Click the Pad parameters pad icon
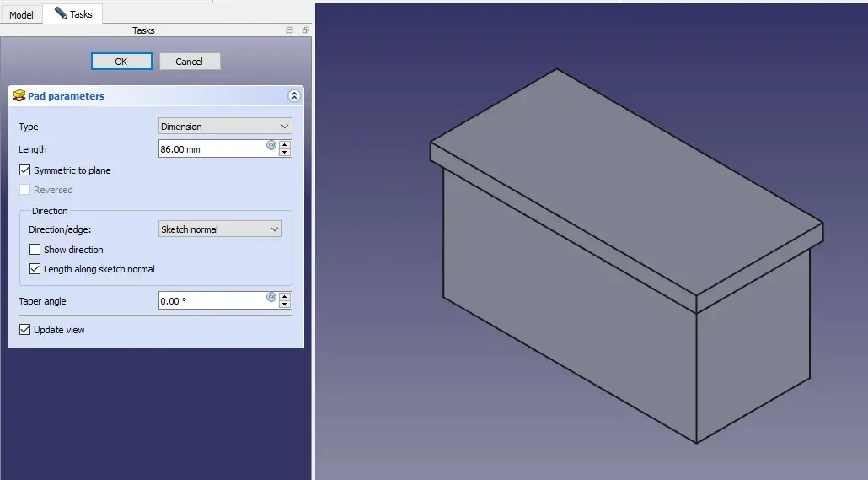This screenshot has height=480, width=868. tap(19, 95)
